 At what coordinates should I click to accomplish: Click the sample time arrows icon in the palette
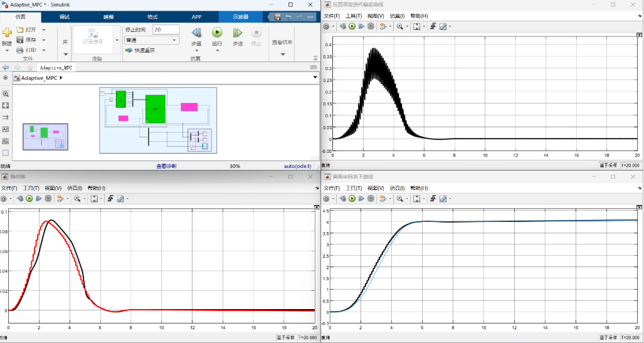pos(6,117)
